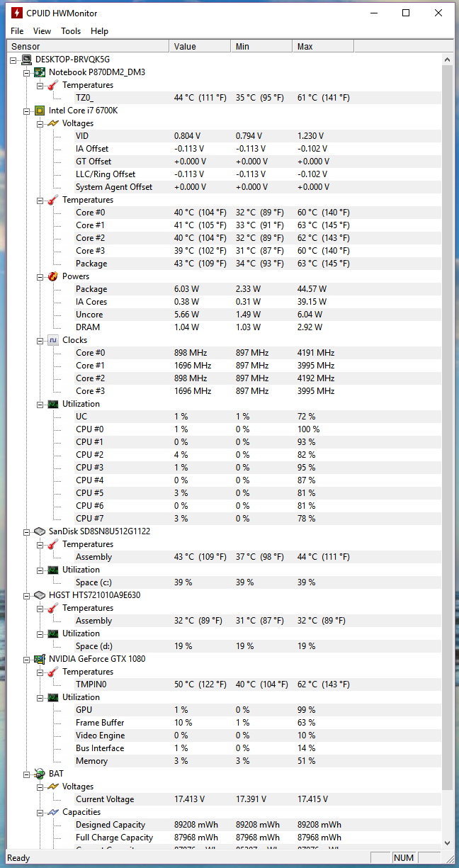The height and width of the screenshot is (868, 459).
Task: Collapse the HGST HTS721010A9E630 node
Action: point(28,595)
